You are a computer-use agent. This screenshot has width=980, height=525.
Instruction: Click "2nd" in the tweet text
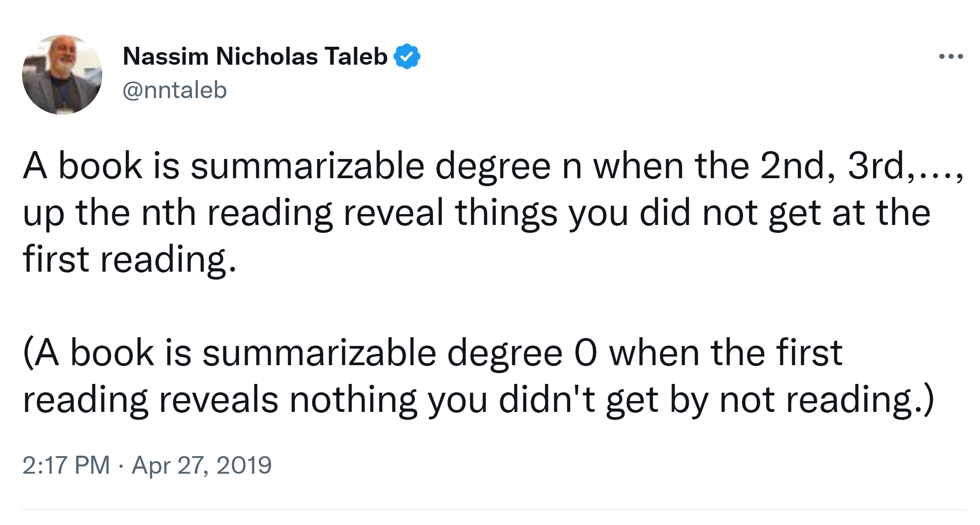797,166
